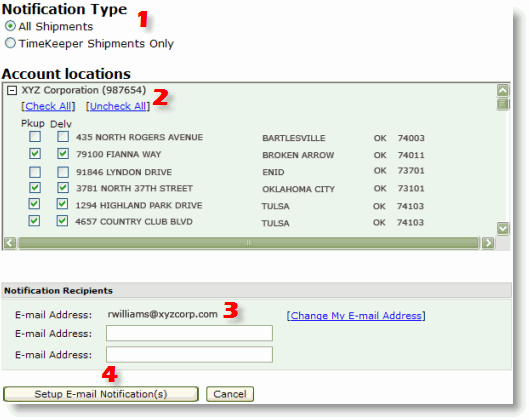The width and height of the screenshot is (529, 420).
Task: Collapse the XYZ Corporation account tree
Action: click(x=12, y=90)
